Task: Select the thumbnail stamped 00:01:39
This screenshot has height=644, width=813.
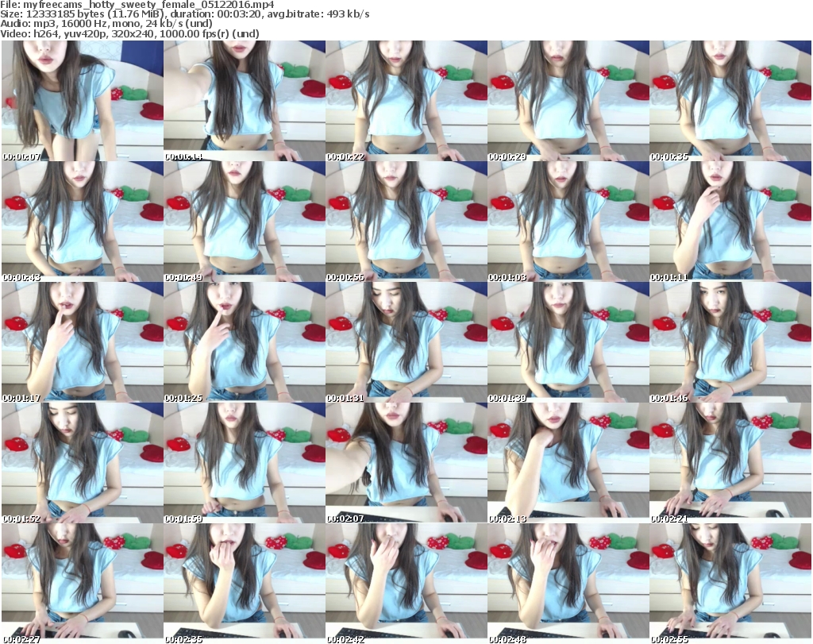Action: (x=568, y=342)
